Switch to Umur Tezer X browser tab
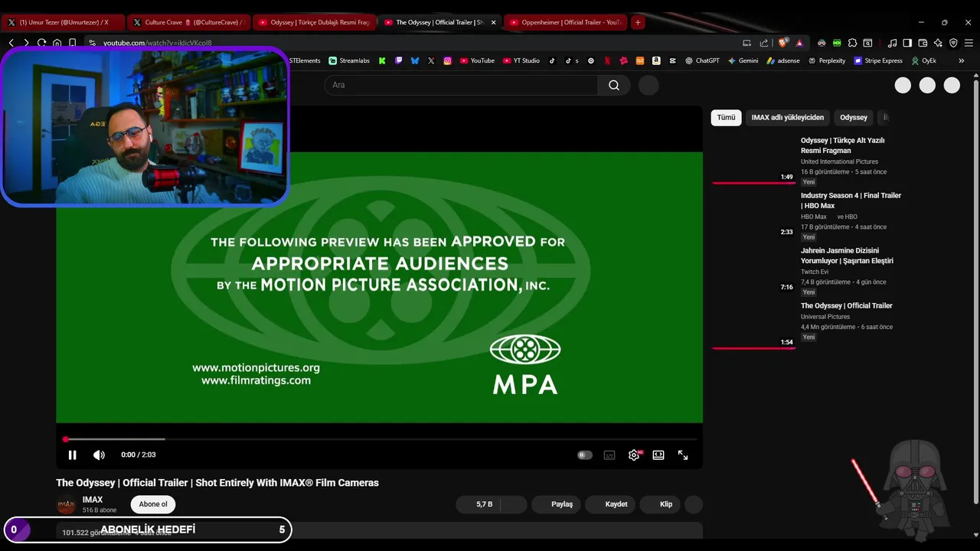The height and width of the screenshot is (551, 980). tap(63, 22)
